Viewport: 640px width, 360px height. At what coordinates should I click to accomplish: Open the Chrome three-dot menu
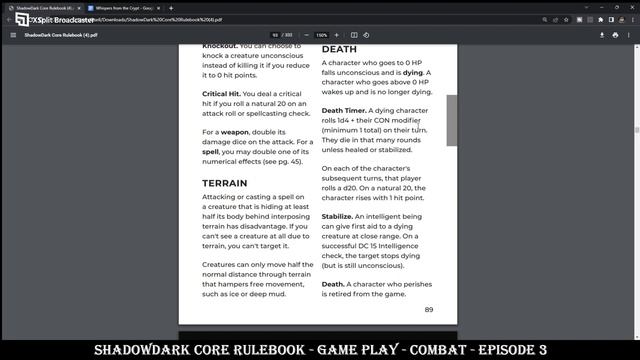(x=633, y=20)
